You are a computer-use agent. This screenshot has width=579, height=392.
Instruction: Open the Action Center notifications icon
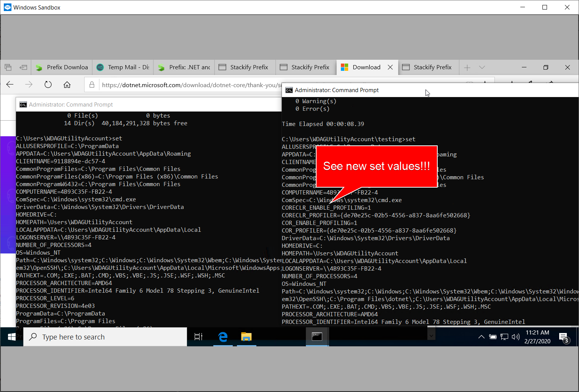(564, 337)
